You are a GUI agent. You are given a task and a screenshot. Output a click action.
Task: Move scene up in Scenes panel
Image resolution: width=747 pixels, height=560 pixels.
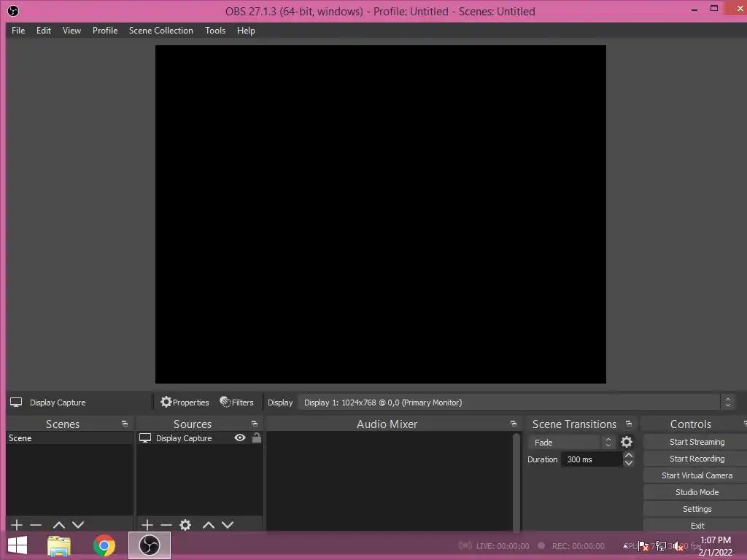pyautogui.click(x=59, y=525)
